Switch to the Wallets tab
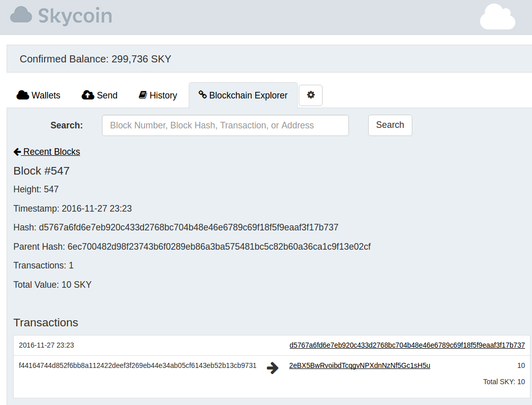This screenshot has height=405, width=532. tap(39, 95)
